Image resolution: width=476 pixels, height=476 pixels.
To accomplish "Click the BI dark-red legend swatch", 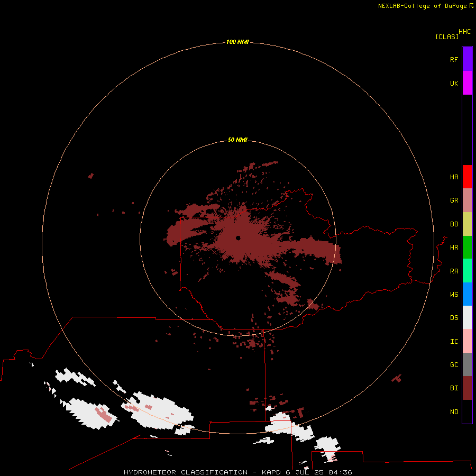I will click(467, 388).
